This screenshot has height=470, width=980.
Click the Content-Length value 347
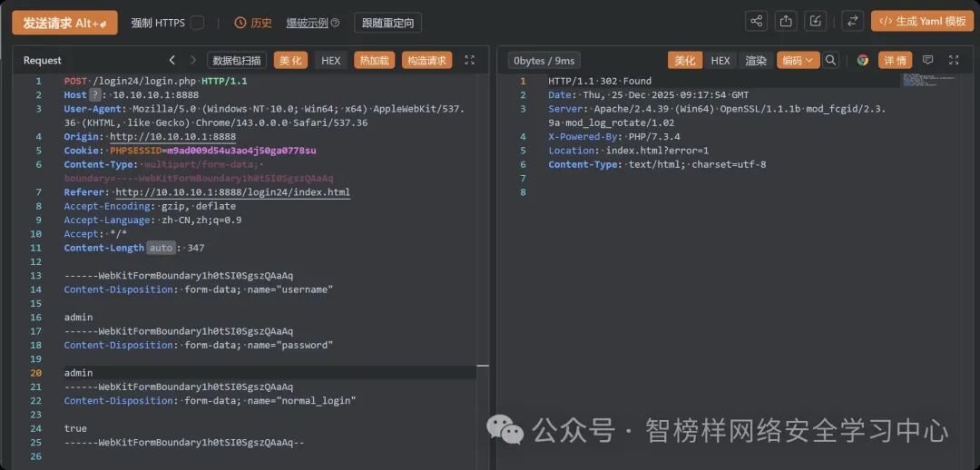tap(196, 248)
